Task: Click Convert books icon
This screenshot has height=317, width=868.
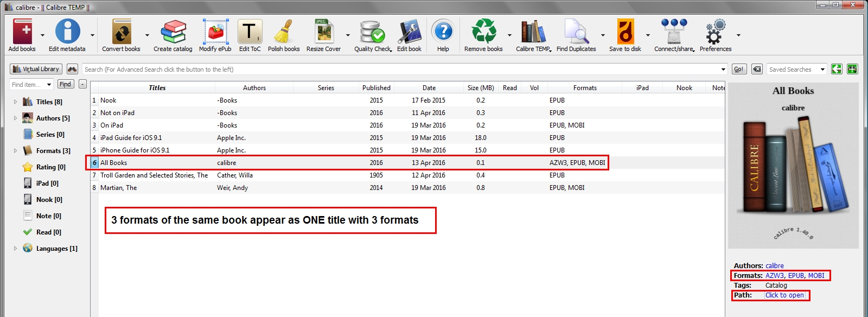Action: pos(122,31)
